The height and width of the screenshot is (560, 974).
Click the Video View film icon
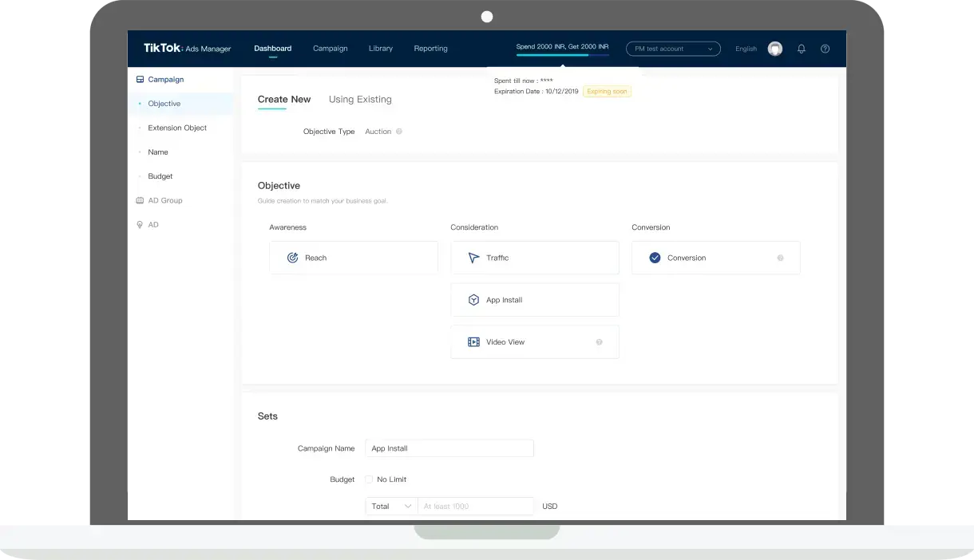pyautogui.click(x=473, y=342)
